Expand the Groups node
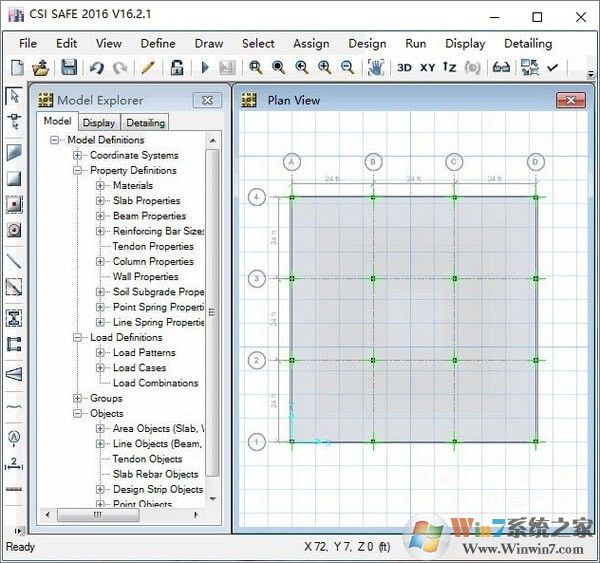 [x=77, y=398]
